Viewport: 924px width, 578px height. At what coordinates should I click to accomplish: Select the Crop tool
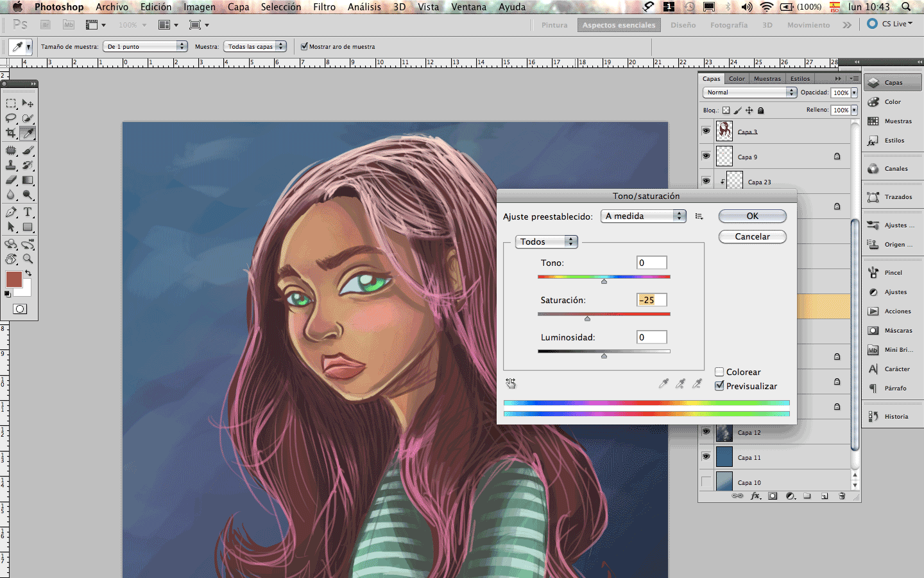pyautogui.click(x=11, y=133)
